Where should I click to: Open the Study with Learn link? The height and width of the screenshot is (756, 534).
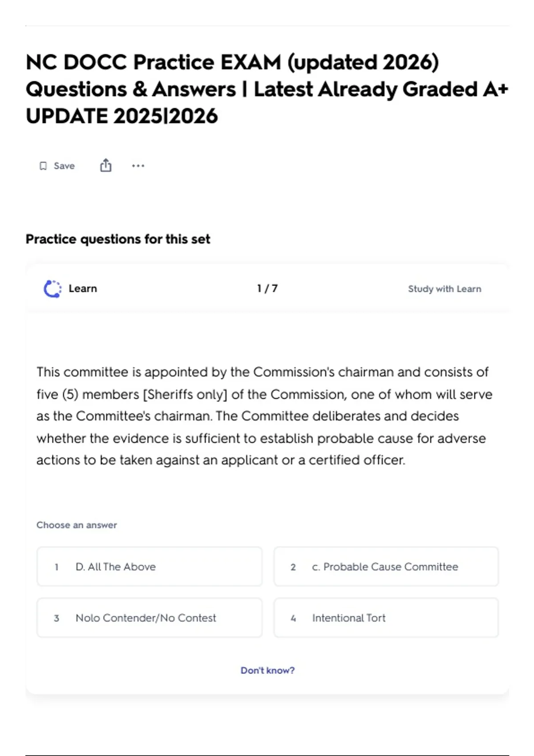pos(445,289)
